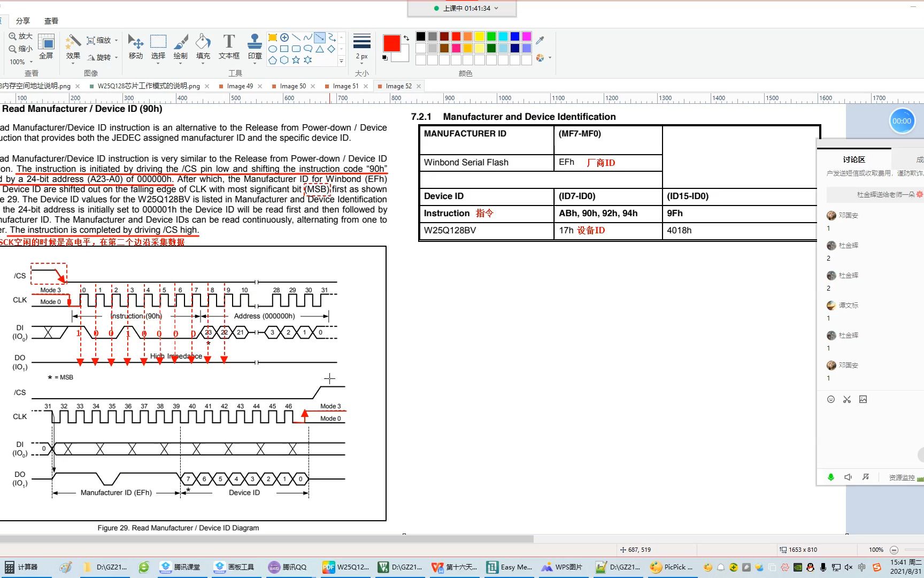Open the Share (分享) ribbon tab
The height and width of the screenshot is (578, 924).
(x=23, y=21)
